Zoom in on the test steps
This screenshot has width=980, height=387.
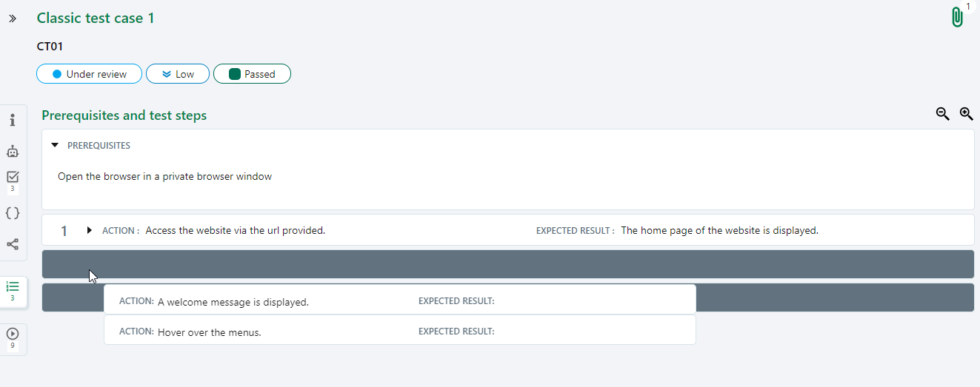pos(966,114)
